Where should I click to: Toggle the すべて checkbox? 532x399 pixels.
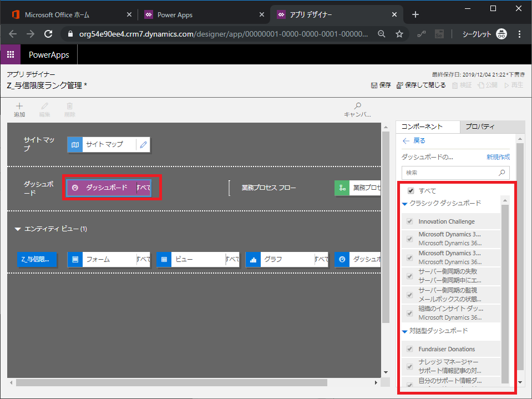click(411, 191)
